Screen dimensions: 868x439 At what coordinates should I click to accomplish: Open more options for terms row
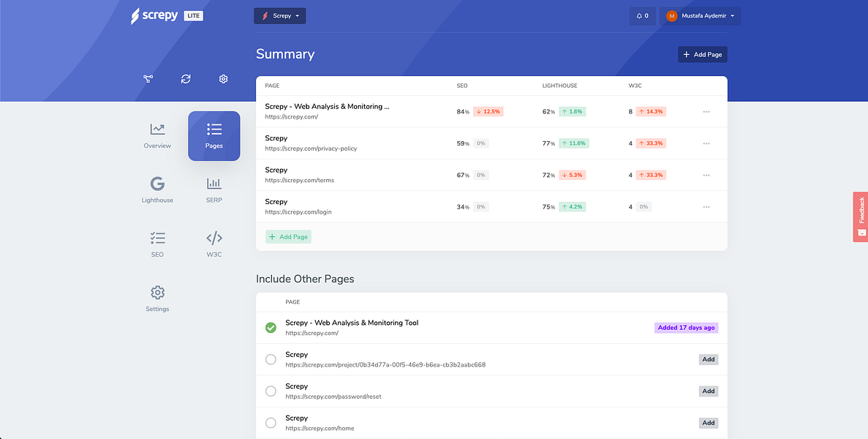706,175
